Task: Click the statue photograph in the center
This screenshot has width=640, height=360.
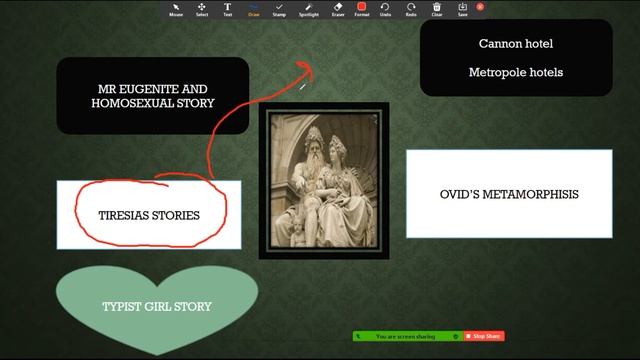Action: click(x=324, y=181)
